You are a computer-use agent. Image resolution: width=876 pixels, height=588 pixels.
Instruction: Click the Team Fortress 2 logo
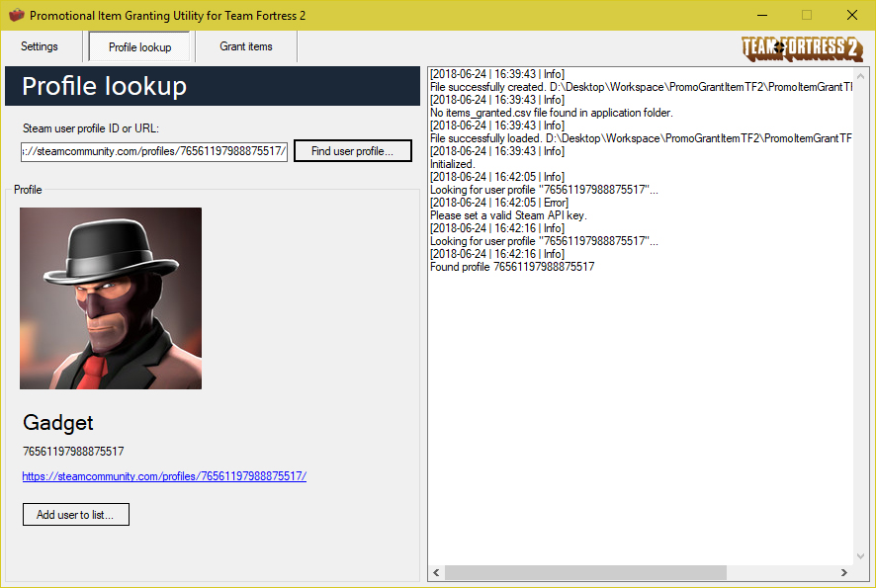point(802,48)
